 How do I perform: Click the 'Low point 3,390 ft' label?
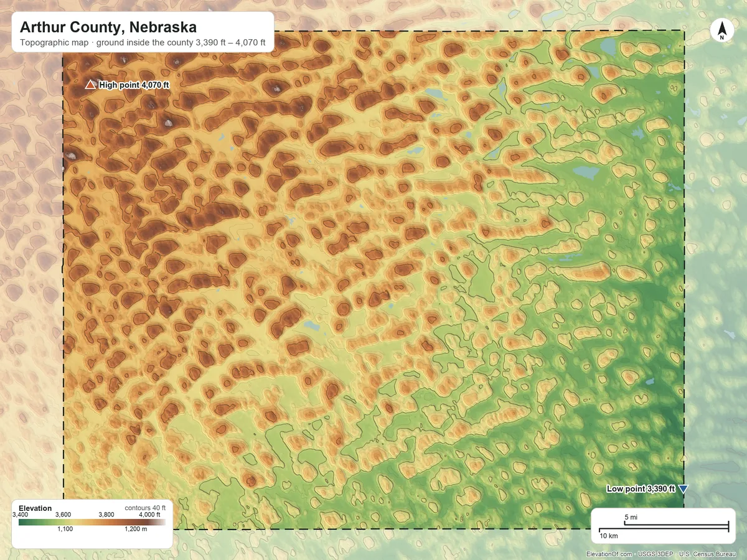641,489
